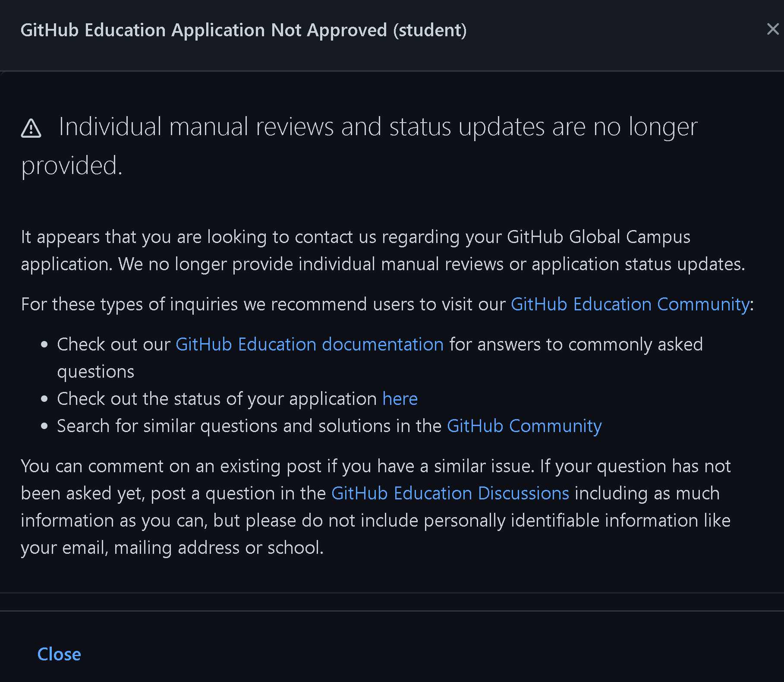Click the Close button at the bottom
This screenshot has width=784, height=682.
pyautogui.click(x=59, y=654)
